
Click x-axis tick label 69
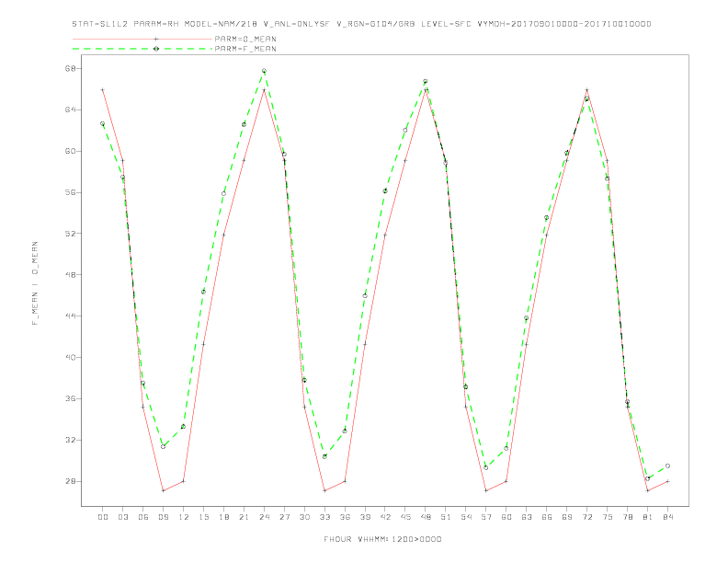pyautogui.click(x=567, y=517)
